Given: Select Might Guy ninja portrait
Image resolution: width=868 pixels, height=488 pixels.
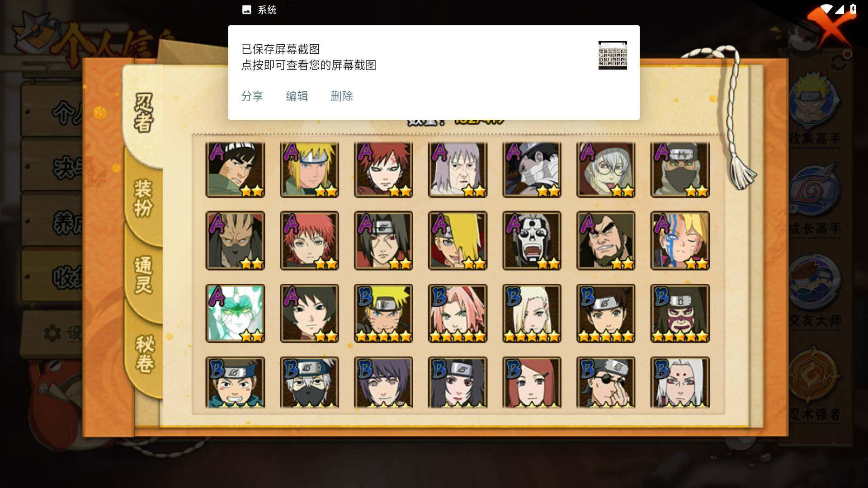Looking at the screenshot, I should coord(235,170).
